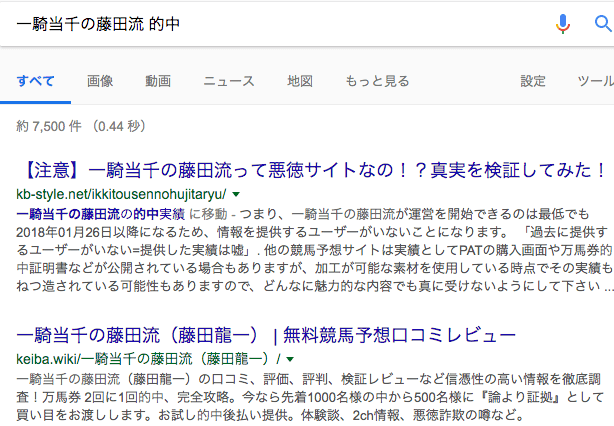Click the keiba.wiki URL text
Screen dimensions: 614x426
[x=148, y=359]
